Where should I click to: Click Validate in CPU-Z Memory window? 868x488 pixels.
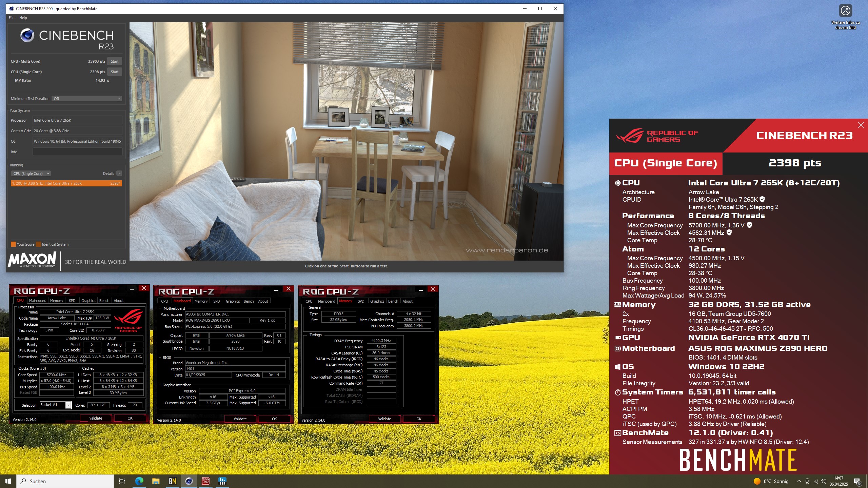[x=384, y=419]
